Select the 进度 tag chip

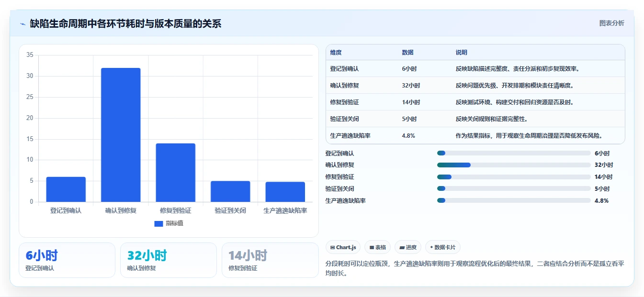coord(408,247)
